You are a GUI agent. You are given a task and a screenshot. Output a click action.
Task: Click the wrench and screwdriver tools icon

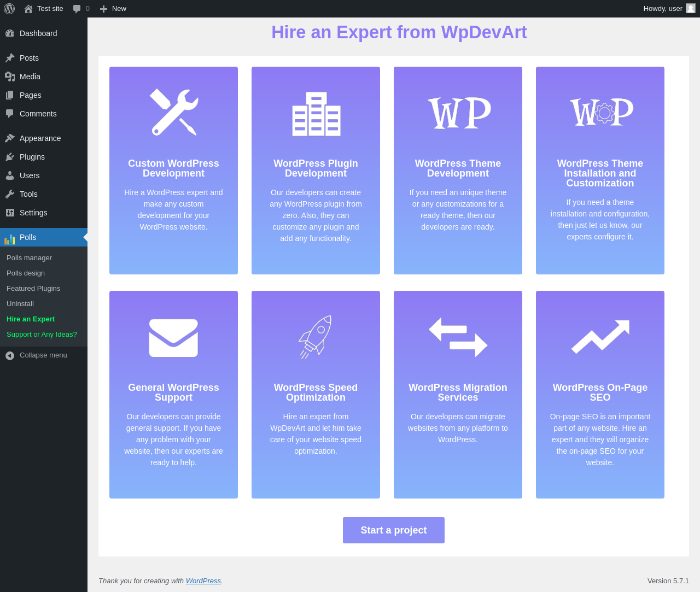click(x=173, y=112)
